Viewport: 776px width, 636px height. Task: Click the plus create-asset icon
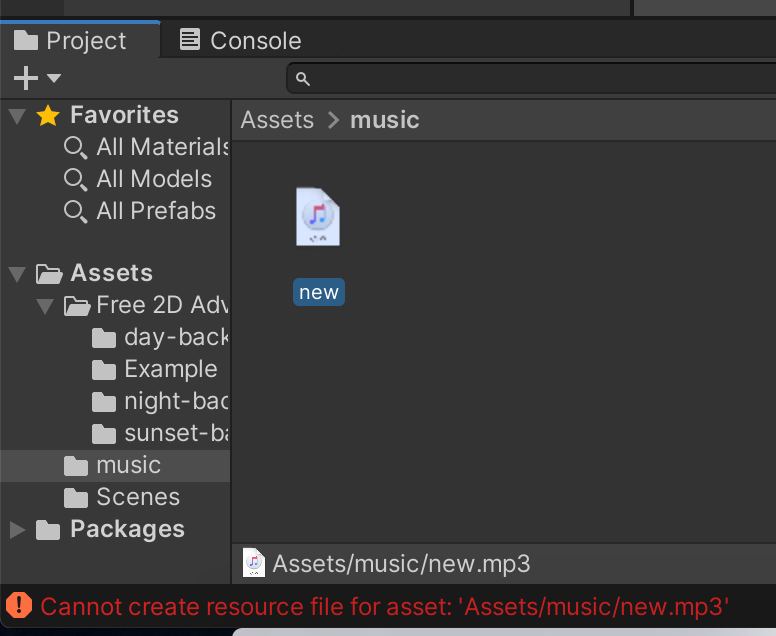tap(26, 78)
